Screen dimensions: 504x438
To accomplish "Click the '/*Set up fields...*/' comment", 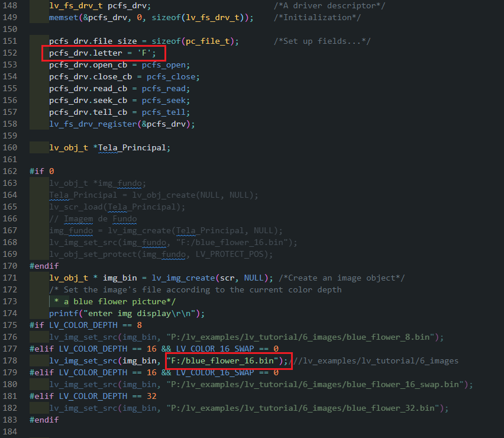I will (x=322, y=41).
